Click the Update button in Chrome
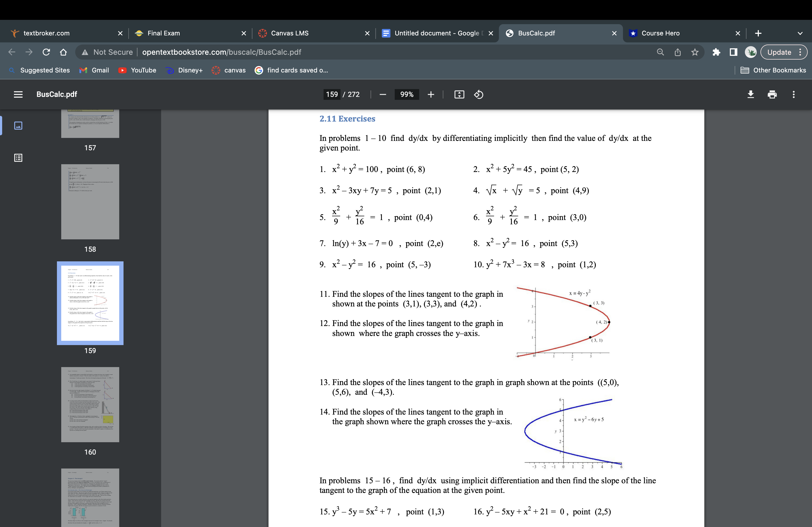 [x=780, y=52]
